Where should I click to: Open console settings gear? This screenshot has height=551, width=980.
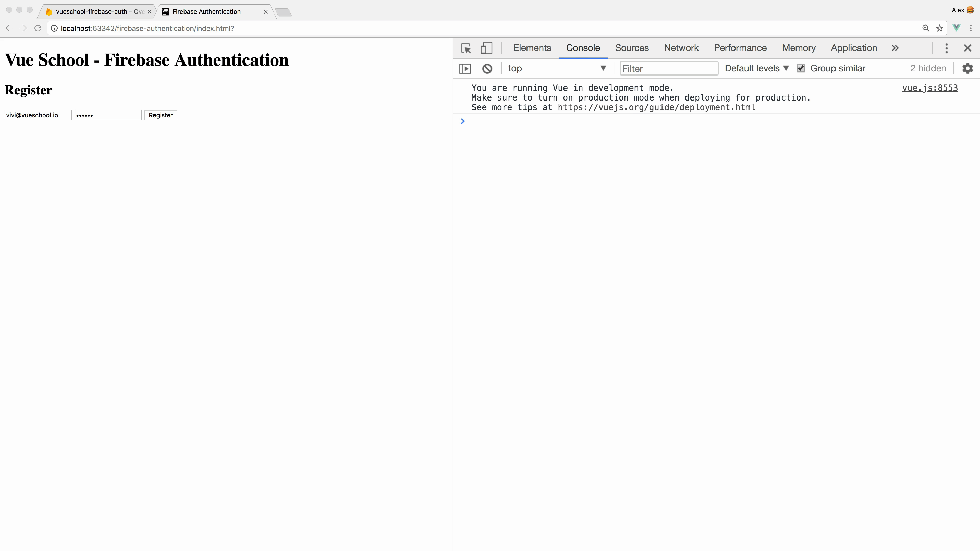click(x=967, y=68)
